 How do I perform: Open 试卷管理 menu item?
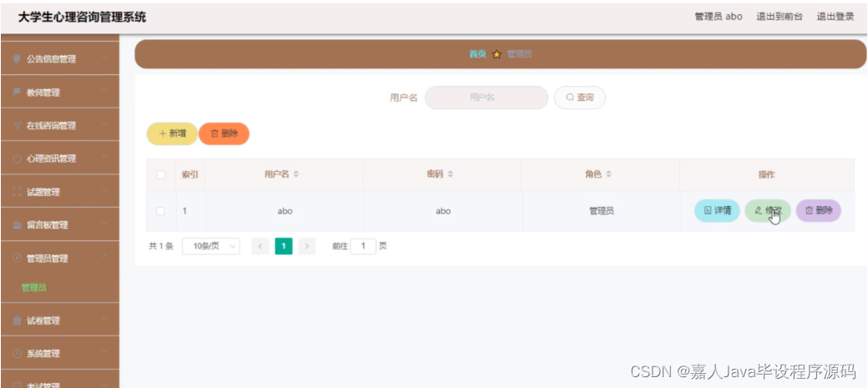(x=60, y=320)
